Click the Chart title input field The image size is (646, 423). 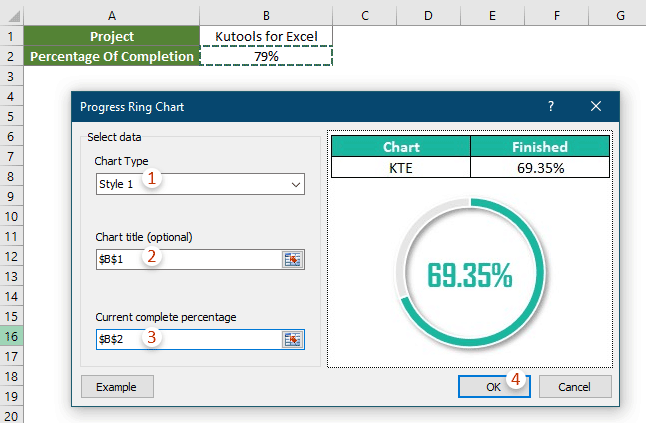187,260
